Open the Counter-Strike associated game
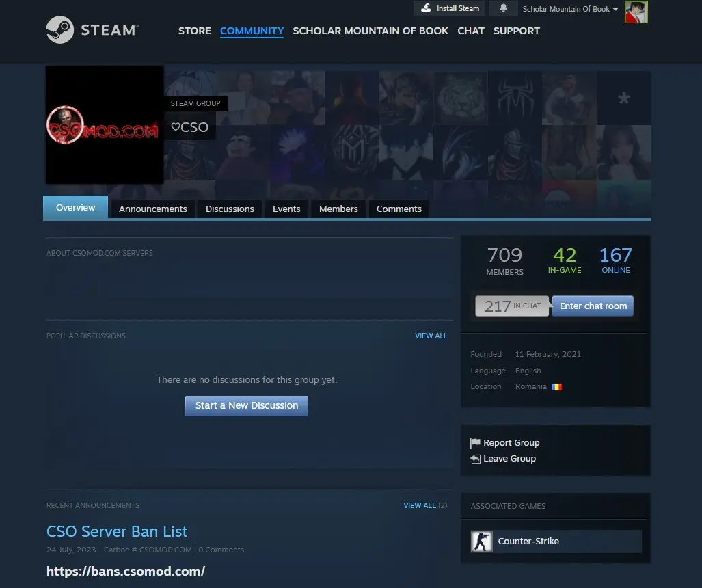The width and height of the screenshot is (702, 588). 556,542
